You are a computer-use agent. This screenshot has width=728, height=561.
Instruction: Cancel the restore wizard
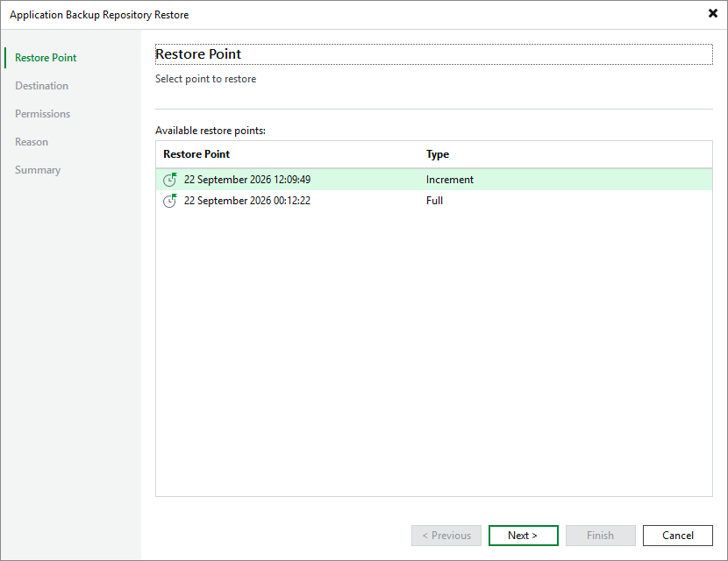(678, 536)
